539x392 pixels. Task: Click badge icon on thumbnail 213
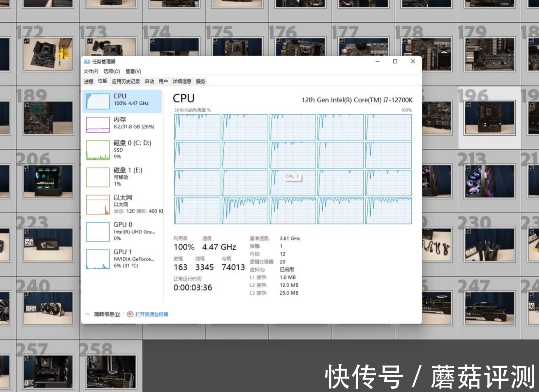click(x=468, y=168)
